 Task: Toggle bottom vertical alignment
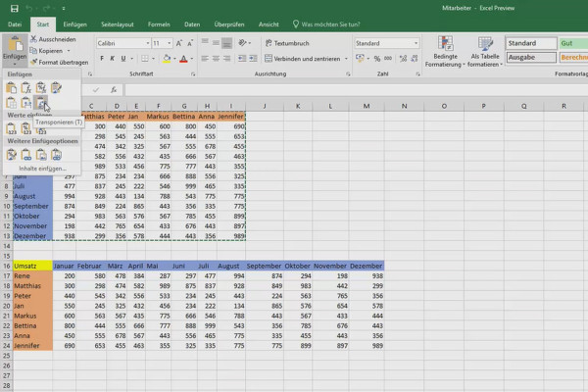point(227,43)
